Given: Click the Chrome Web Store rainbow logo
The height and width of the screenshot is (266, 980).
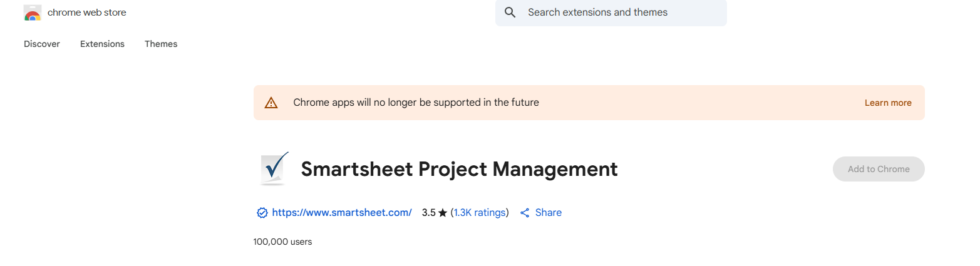Looking at the screenshot, I should [33, 13].
